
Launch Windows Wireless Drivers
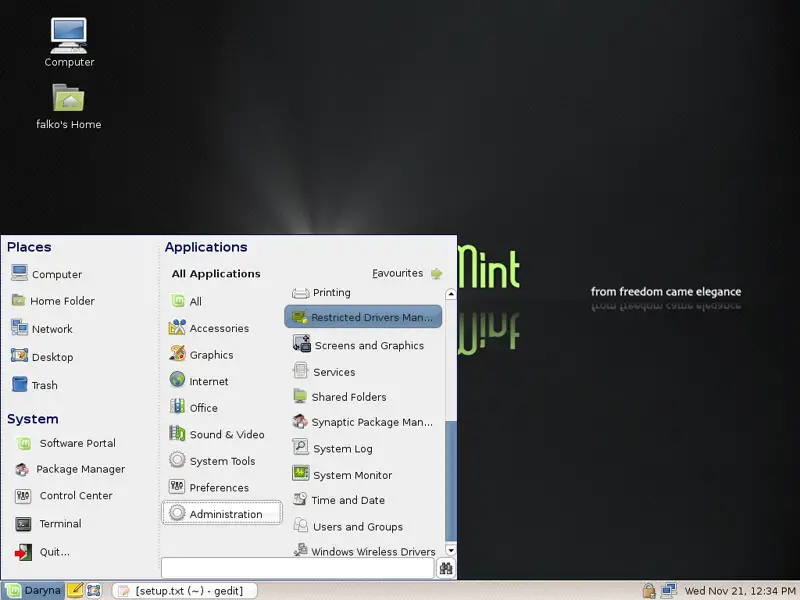tap(364, 551)
